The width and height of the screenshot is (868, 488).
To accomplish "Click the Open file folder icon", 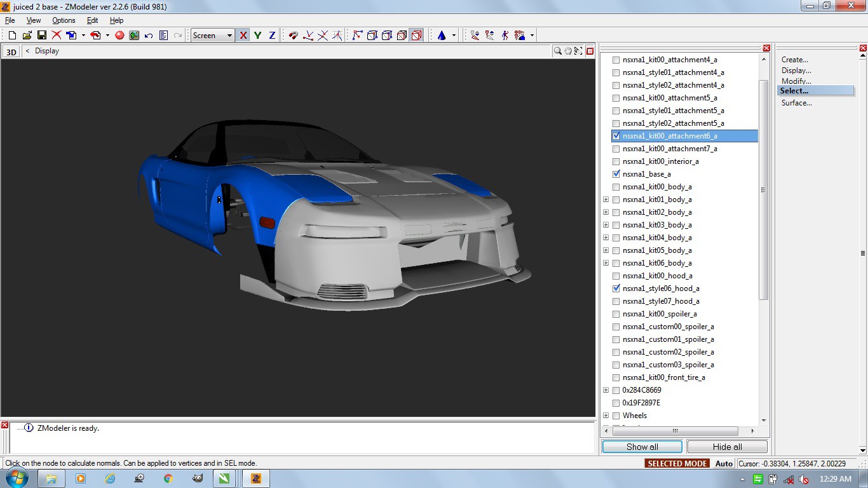I will [27, 36].
